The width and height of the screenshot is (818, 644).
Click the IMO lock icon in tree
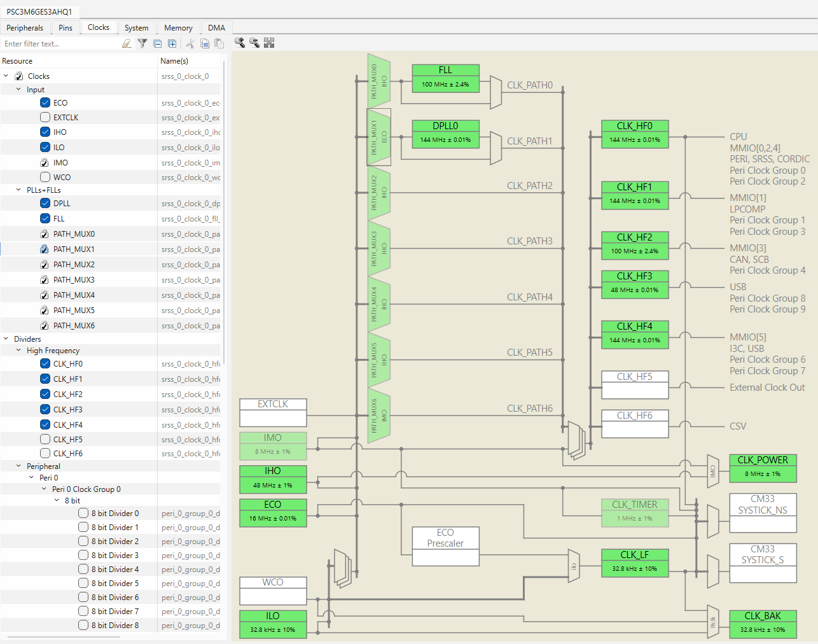click(x=45, y=163)
